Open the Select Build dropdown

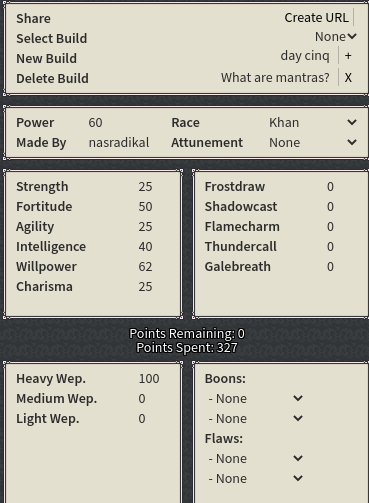[336, 37]
